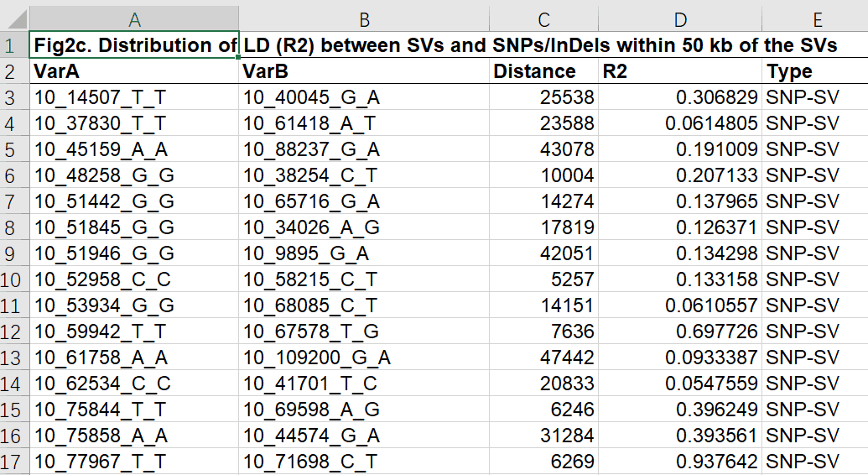Select cell 10_62534_C_C
This screenshot has height=475, width=868.
click(x=134, y=383)
